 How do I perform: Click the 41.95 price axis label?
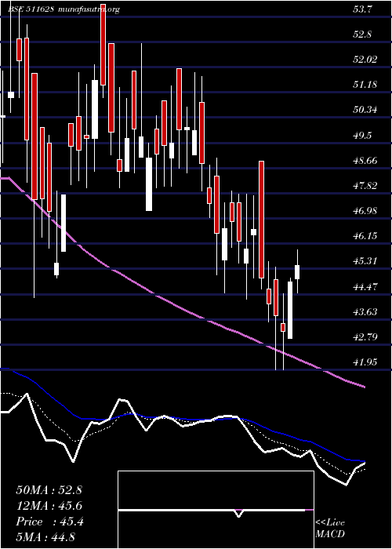point(365,362)
